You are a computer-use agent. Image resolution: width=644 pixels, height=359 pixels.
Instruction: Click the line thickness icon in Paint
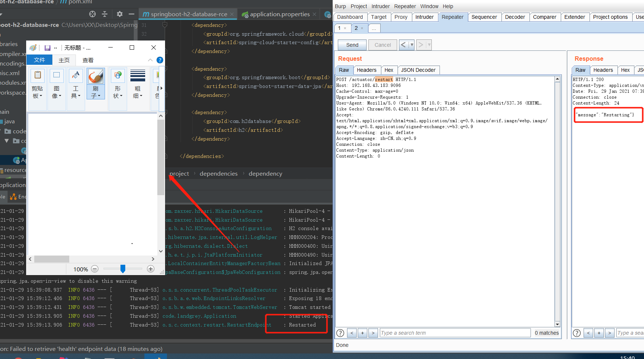138,75
